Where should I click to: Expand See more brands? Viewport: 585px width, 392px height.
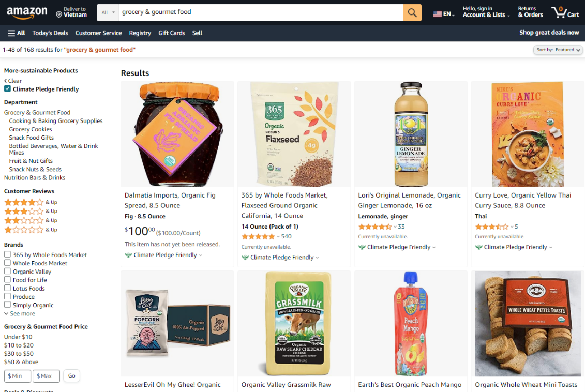(x=20, y=313)
